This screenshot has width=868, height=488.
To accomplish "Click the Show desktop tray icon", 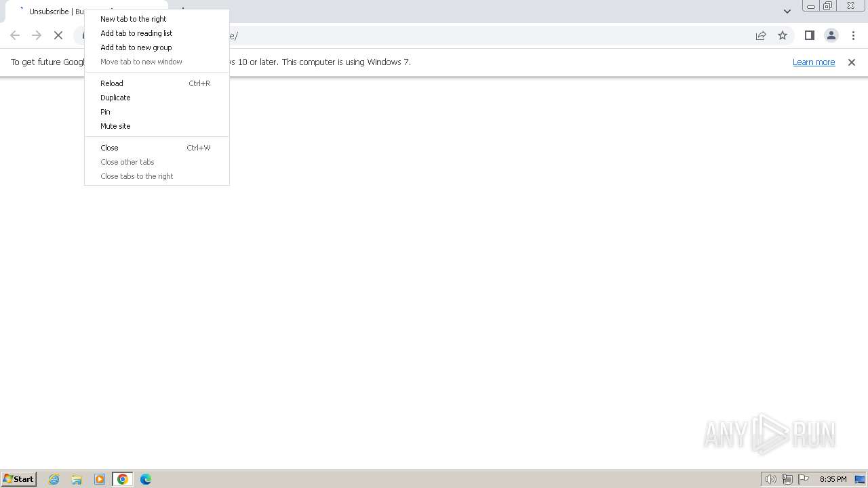I will tap(860, 479).
